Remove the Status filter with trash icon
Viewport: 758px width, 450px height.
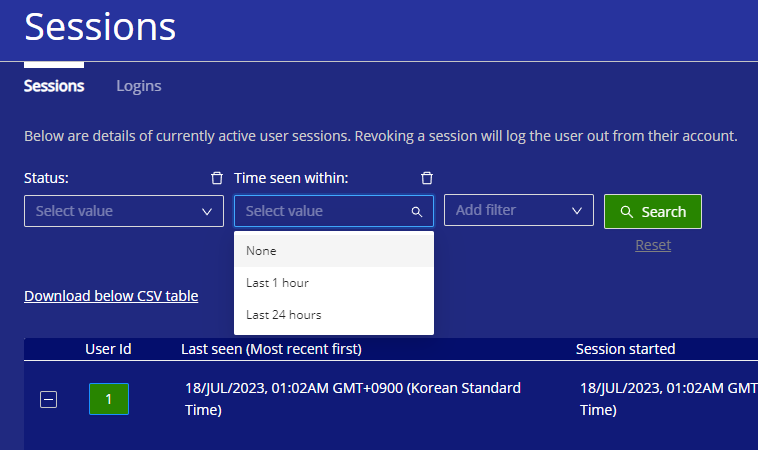tap(217, 178)
